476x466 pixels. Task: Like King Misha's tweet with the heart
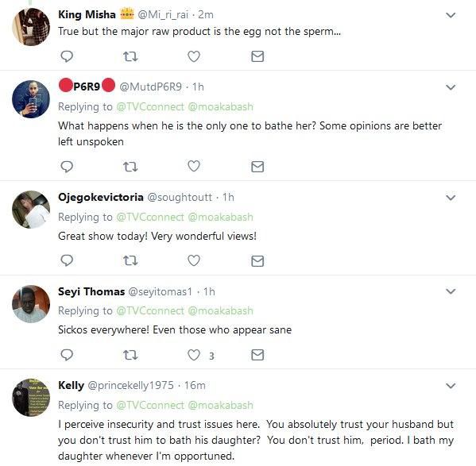click(x=194, y=56)
